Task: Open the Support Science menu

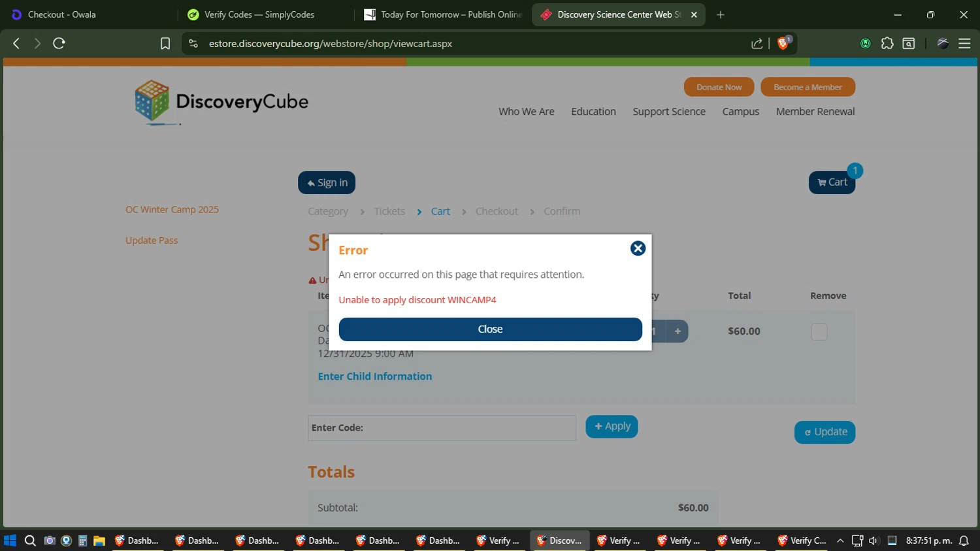Action: coord(669,112)
